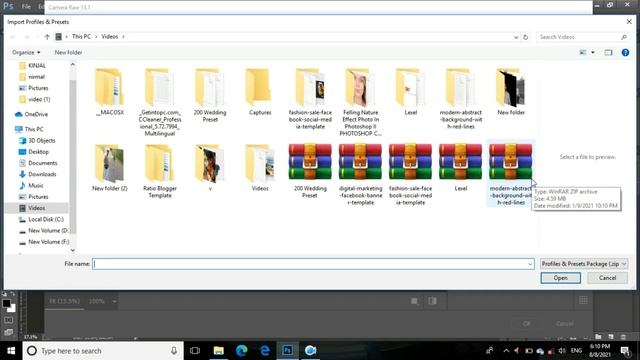
Task: Click the Open button
Action: 560,278
